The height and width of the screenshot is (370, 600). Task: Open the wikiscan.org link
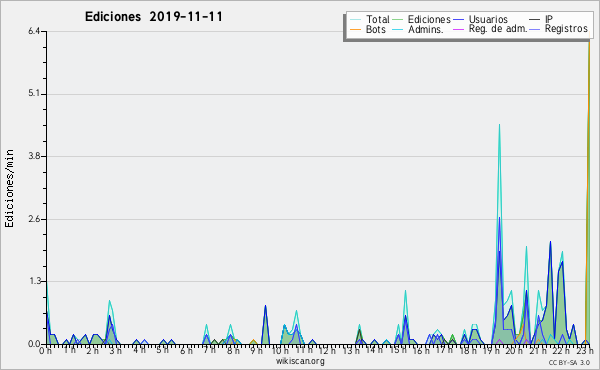click(x=300, y=361)
